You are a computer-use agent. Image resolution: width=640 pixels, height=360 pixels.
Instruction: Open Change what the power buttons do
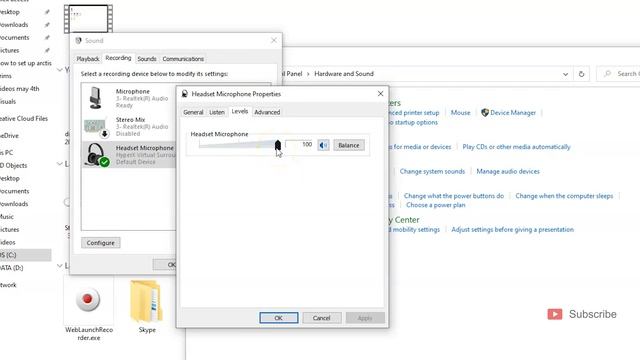tap(454, 196)
